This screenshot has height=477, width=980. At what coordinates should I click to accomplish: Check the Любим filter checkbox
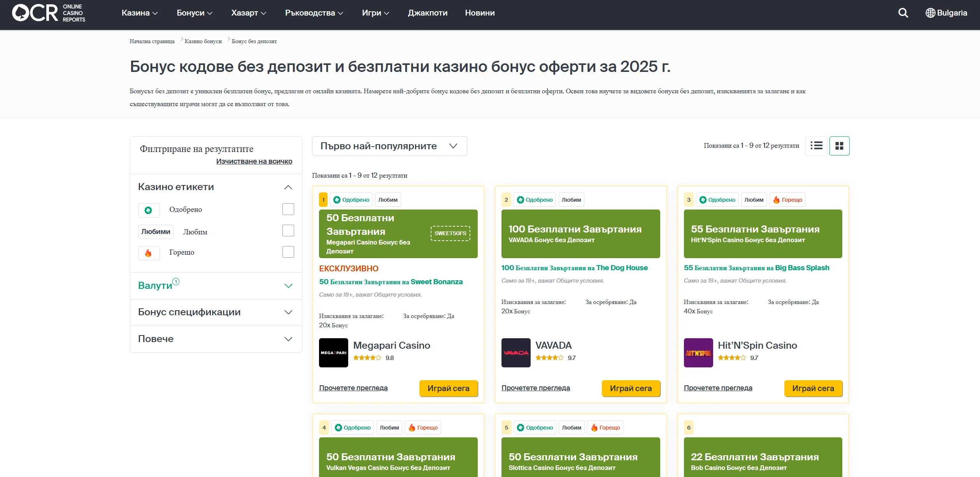tap(288, 231)
